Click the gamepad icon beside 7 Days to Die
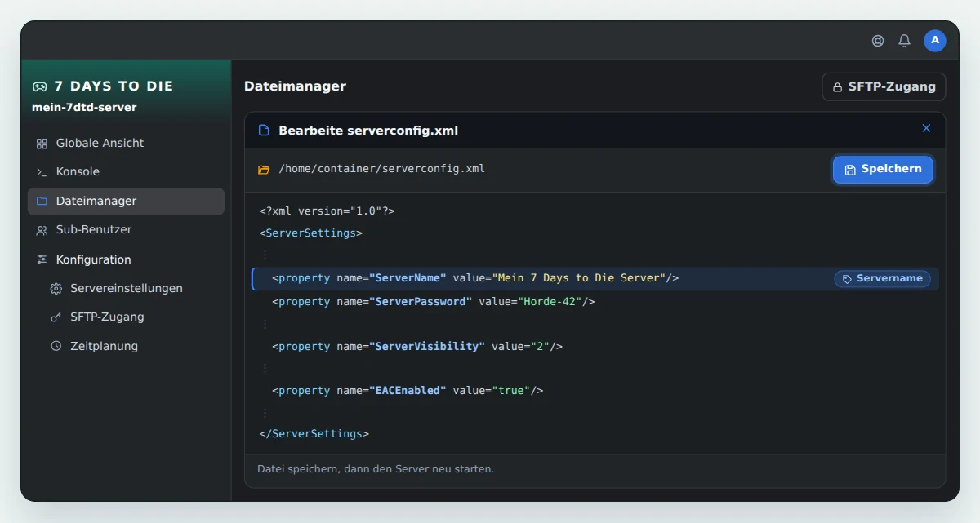 pos(39,86)
